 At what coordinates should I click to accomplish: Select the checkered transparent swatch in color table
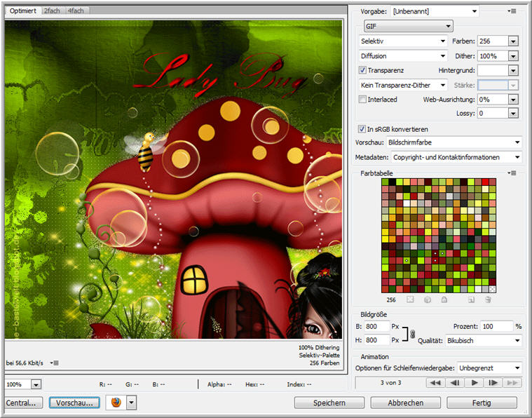point(492,290)
